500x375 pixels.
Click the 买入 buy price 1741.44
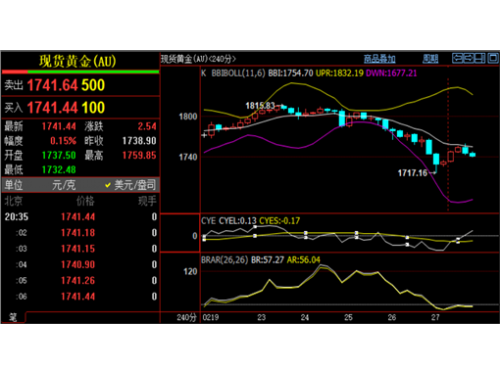52,108
